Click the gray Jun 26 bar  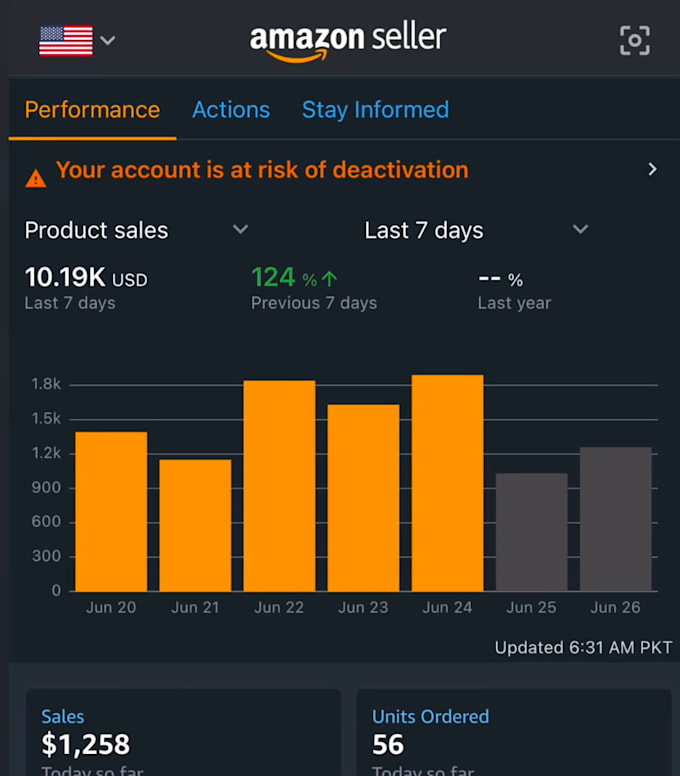tap(616, 519)
